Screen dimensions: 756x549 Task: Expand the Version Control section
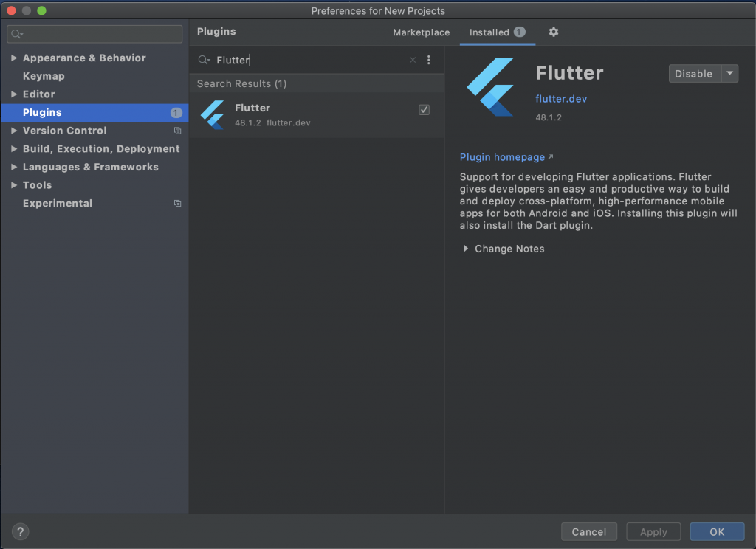click(14, 131)
